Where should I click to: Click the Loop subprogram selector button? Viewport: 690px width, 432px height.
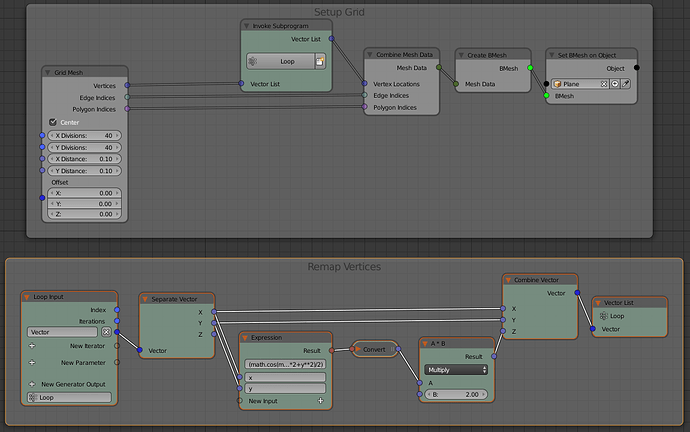[281, 61]
